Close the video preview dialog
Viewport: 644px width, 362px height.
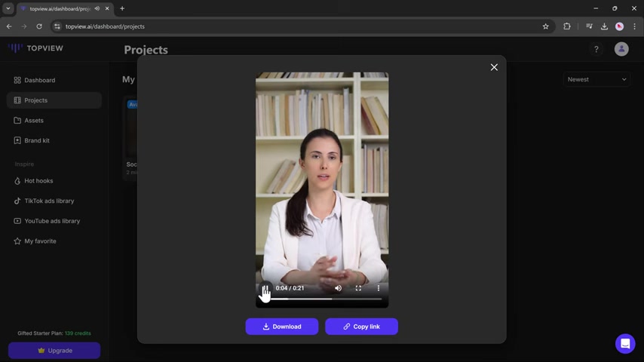[x=494, y=67]
